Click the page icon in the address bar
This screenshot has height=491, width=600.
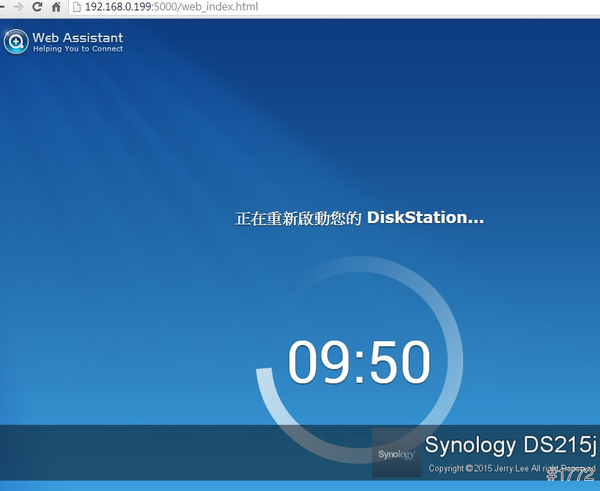pyautogui.click(x=78, y=7)
